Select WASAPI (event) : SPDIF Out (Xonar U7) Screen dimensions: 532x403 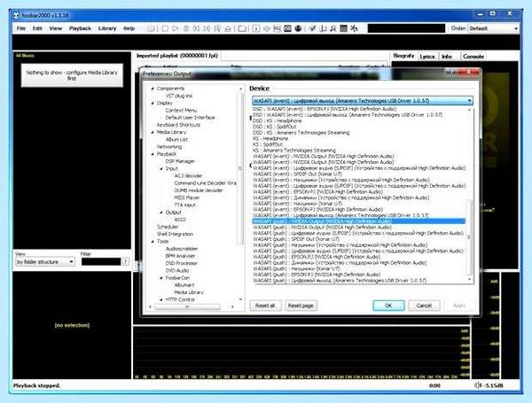[x=298, y=174]
